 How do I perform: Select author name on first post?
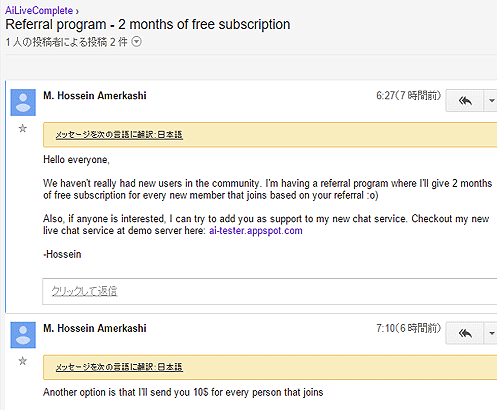(95, 96)
